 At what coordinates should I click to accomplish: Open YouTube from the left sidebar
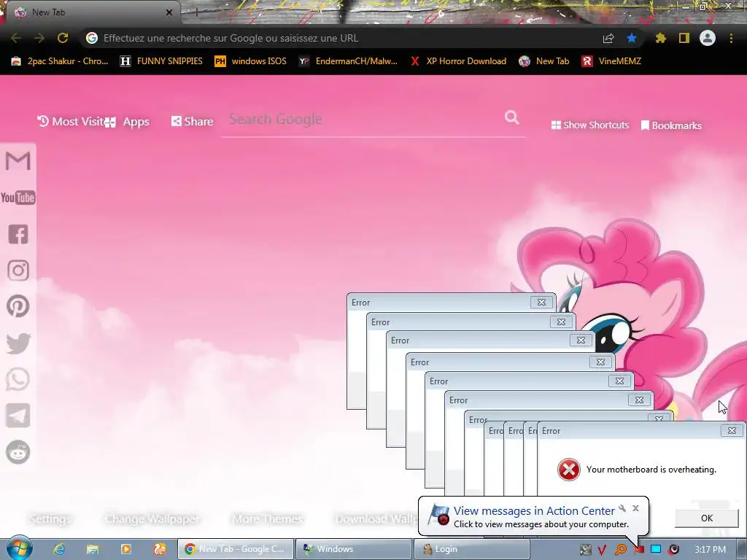tap(18, 198)
